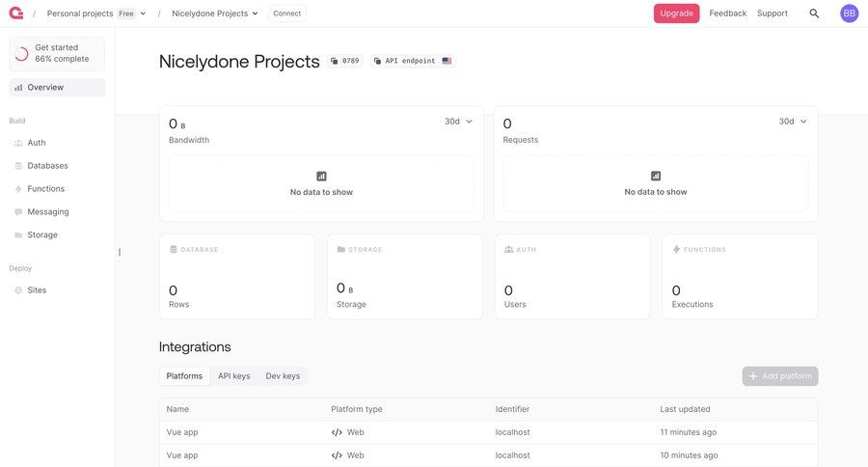Viewport: 868px width, 467px height.
Task: Open the Auth users card
Action: [572, 276]
